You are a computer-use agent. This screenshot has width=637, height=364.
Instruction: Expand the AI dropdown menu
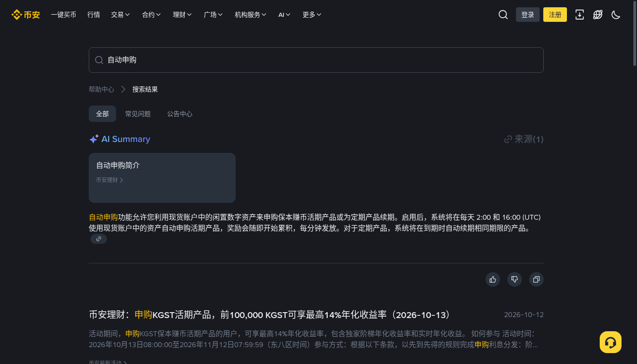click(x=284, y=15)
